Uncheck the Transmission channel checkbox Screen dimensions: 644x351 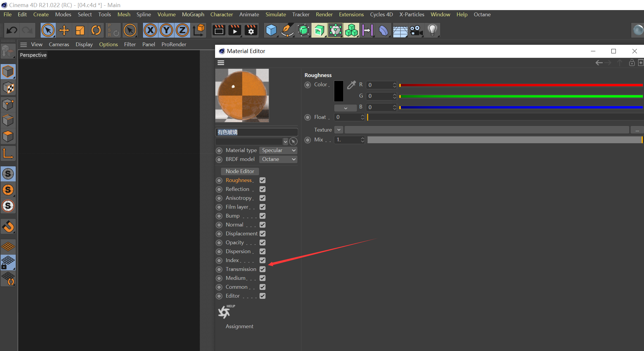click(x=263, y=269)
